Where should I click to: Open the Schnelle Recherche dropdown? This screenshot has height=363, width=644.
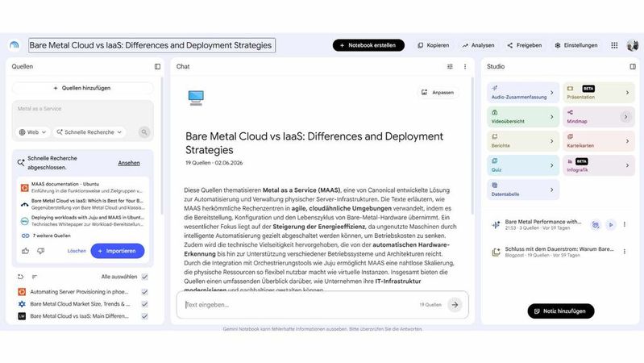(x=89, y=132)
